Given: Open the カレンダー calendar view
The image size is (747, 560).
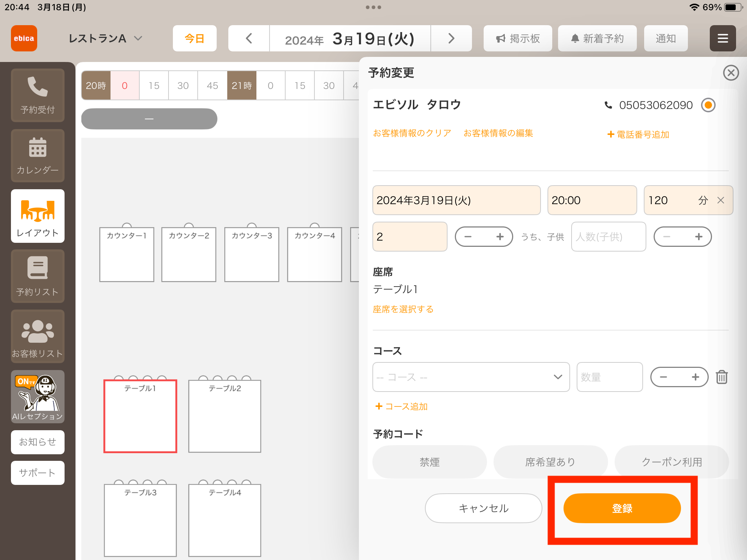Looking at the screenshot, I should coord(38,156).
